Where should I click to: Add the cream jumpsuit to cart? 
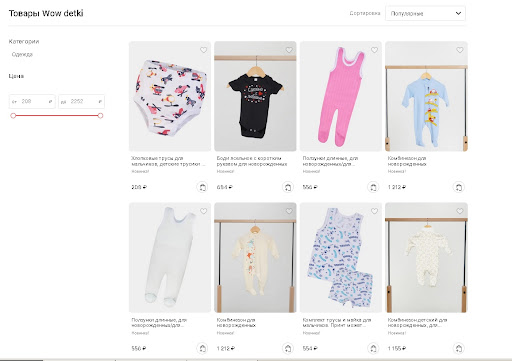coord(288,349)
